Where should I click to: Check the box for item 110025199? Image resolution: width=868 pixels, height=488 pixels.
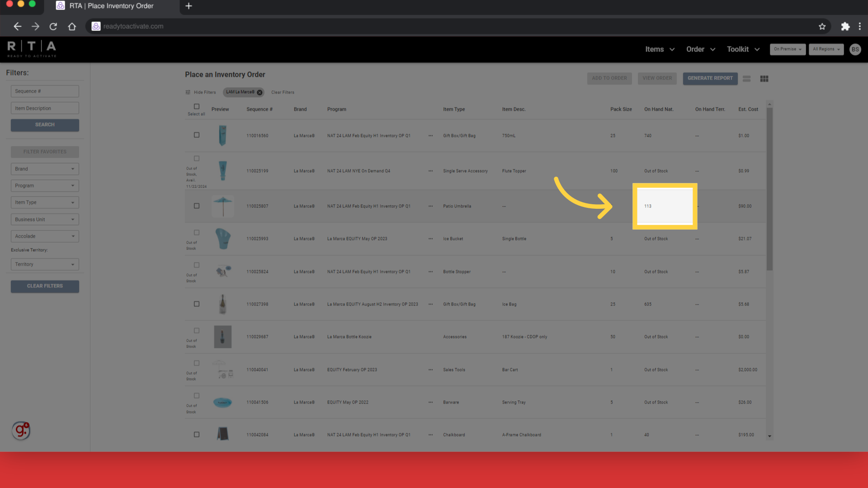pos(197,159)
